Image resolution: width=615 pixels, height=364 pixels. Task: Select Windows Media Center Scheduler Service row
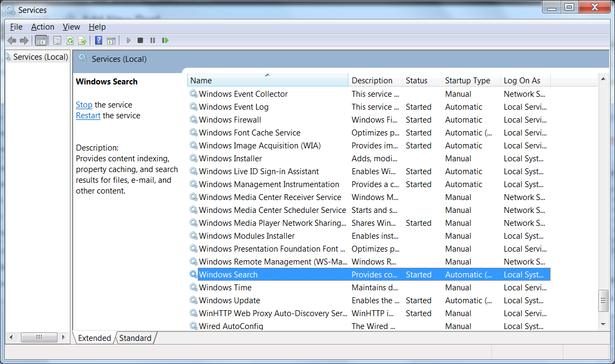pyautogui.click(x=369, y=210)
